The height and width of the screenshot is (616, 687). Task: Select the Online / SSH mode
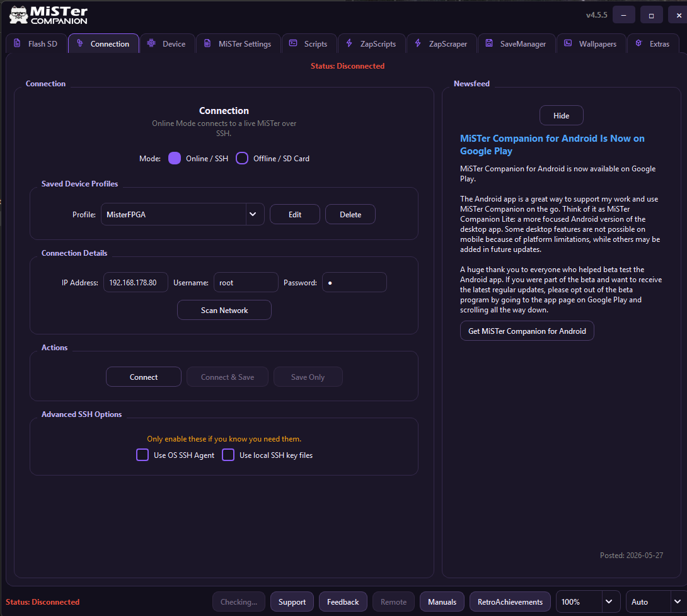[x=175, y=158]
